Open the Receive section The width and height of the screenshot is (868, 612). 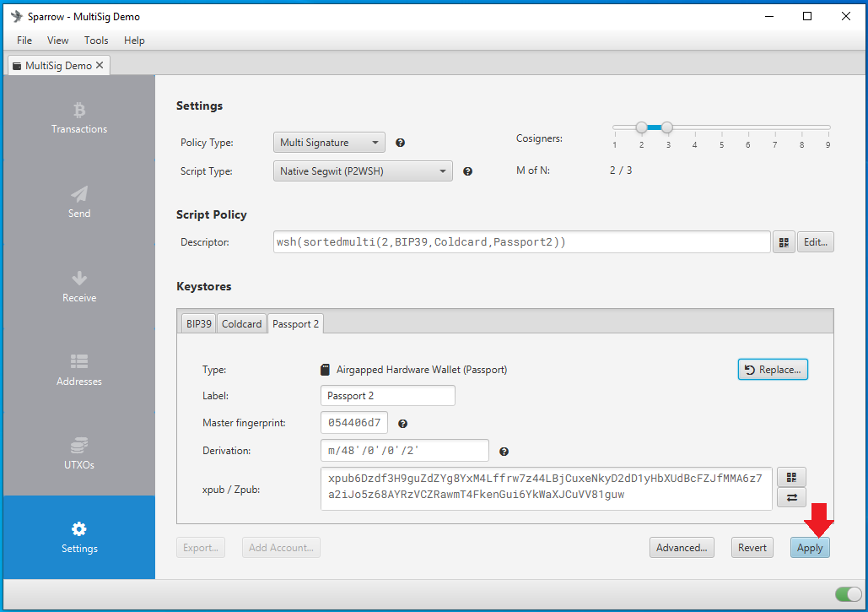coord(79,286)
